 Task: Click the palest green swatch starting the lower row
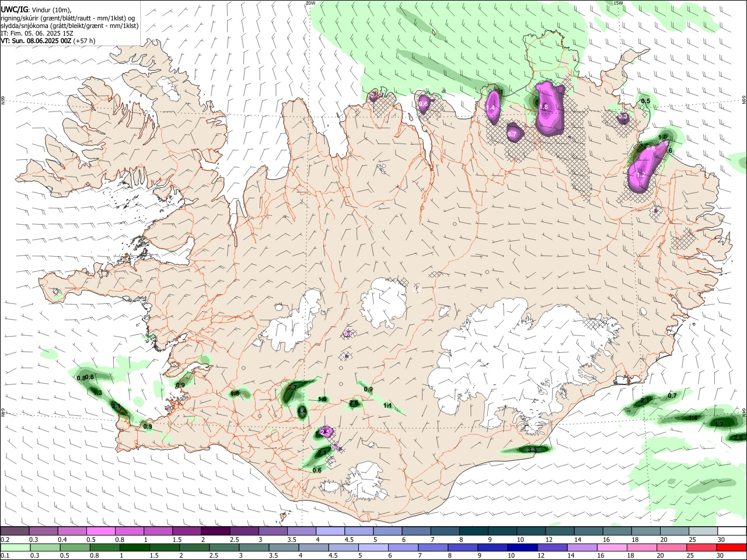click(15, 547)
